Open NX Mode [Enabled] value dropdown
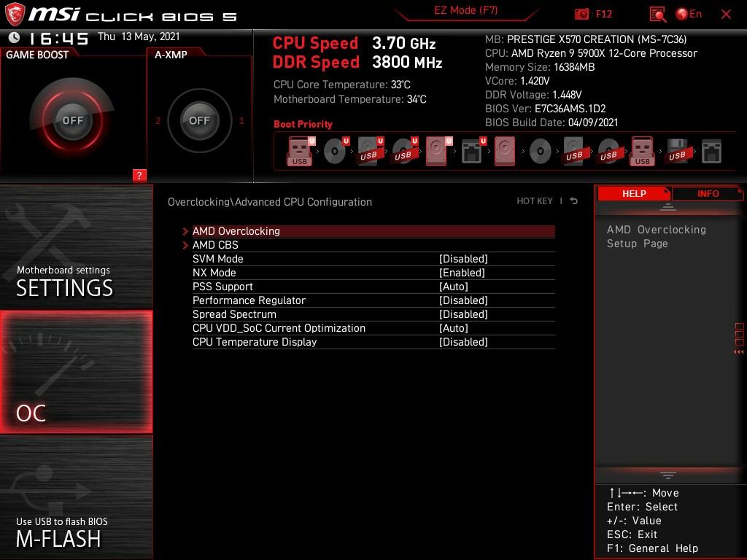The width and height of the screenshot is (747, 560). coord(462,273)
